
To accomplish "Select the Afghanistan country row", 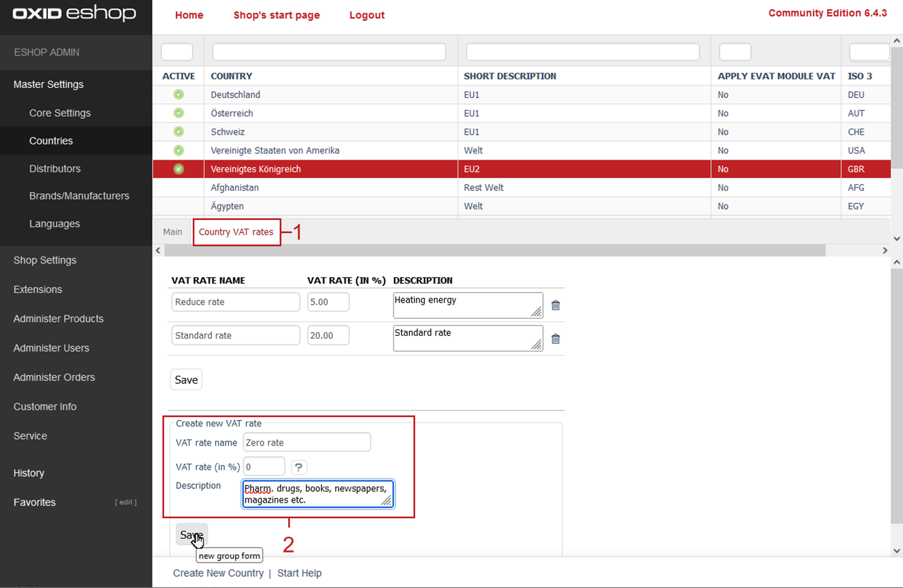I will point(234,187).
